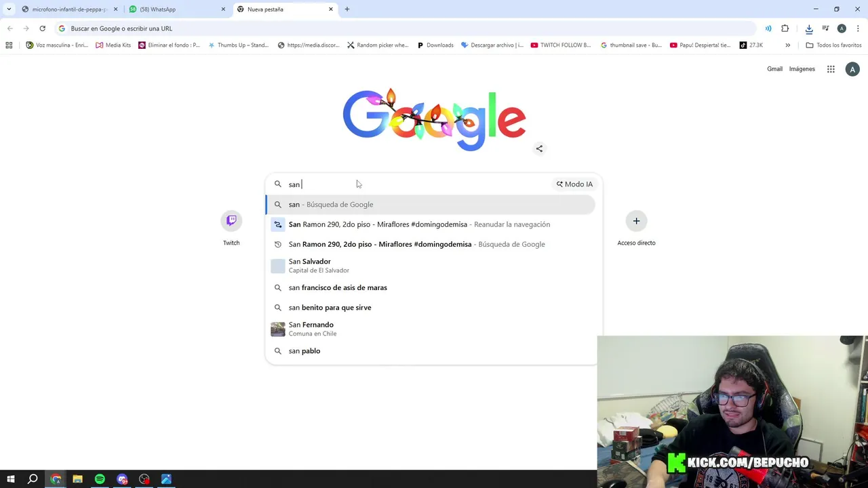Open File Explorer from taskbar
Screen dimensions: 868x488
click(77, 479)
